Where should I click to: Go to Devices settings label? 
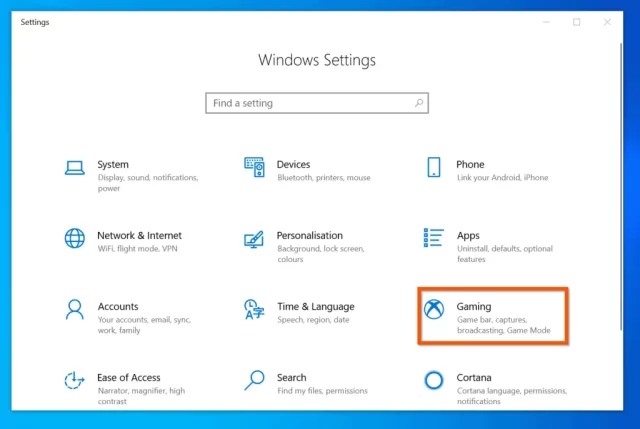293,164
